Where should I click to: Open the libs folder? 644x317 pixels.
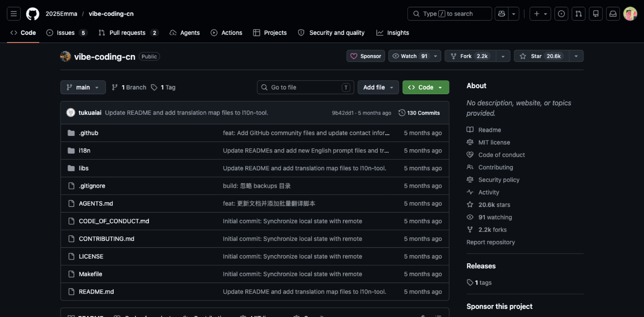pyautogui.click(x=84, y=168)
